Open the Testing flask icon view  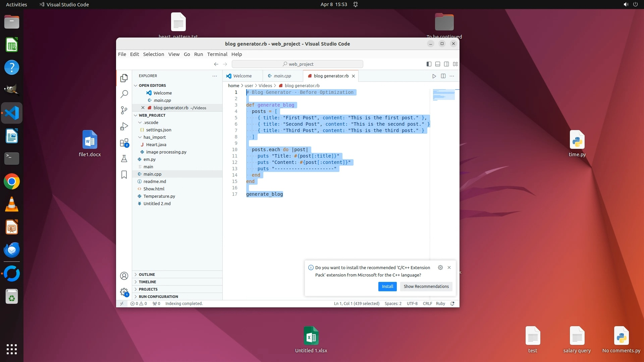click(124, 159)
